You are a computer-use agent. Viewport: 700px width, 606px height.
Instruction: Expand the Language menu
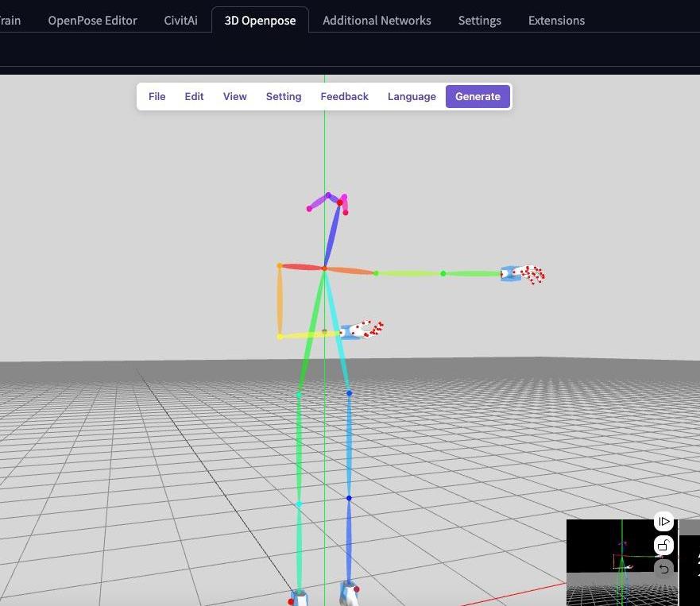click(412, 96)
